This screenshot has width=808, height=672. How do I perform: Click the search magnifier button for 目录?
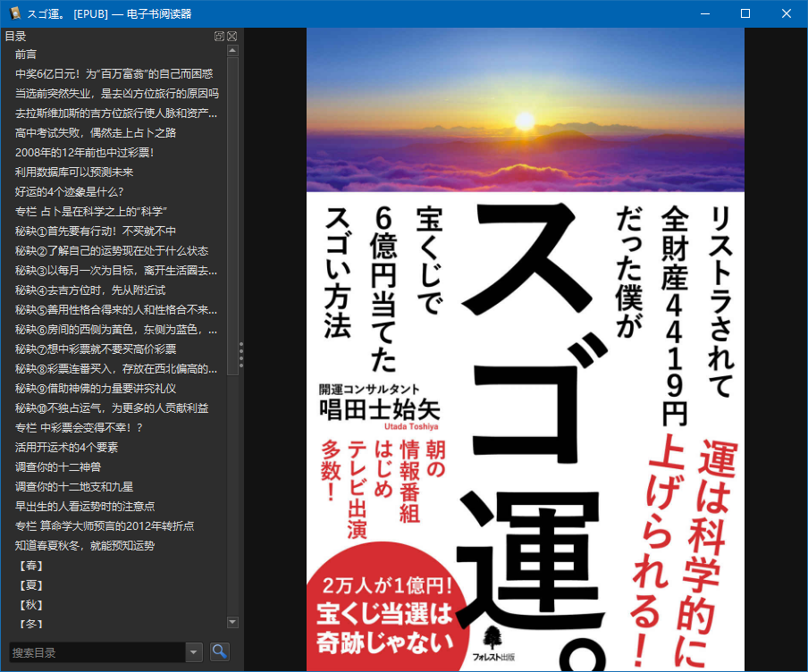[220, 652]
